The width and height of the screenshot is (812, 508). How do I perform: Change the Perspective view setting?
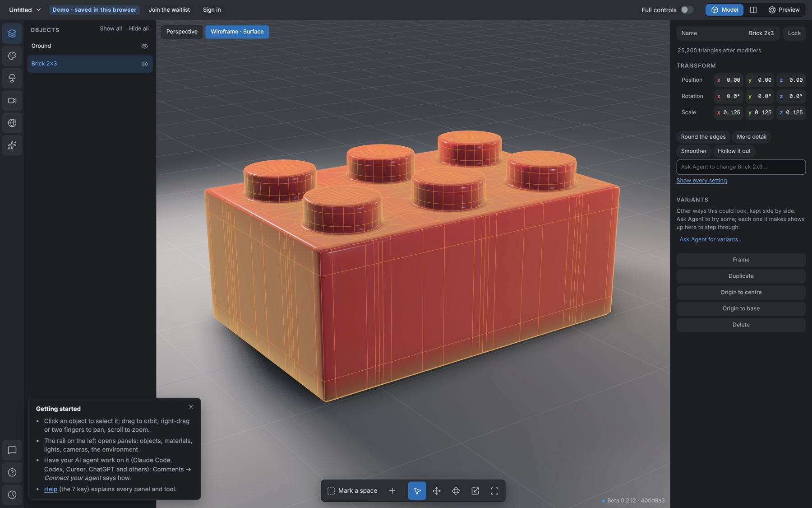click(x=182, y=32)
